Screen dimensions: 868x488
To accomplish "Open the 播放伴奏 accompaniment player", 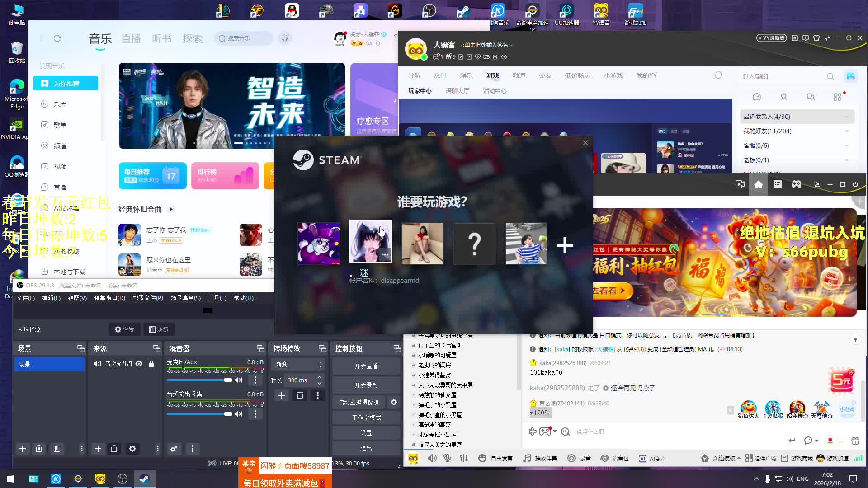I will coord(540,458).
